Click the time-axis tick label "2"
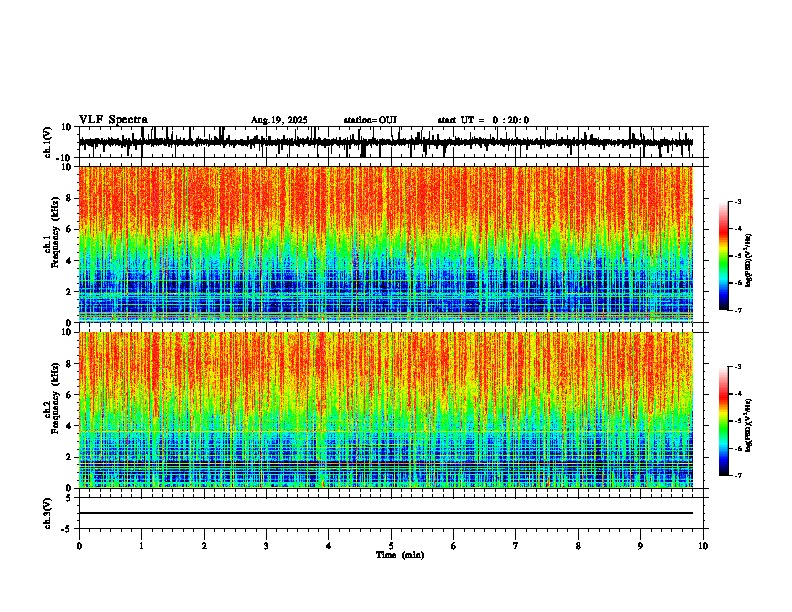Viewport: 792px width, 612px height. pyautogui.click(x=204, y=546)
